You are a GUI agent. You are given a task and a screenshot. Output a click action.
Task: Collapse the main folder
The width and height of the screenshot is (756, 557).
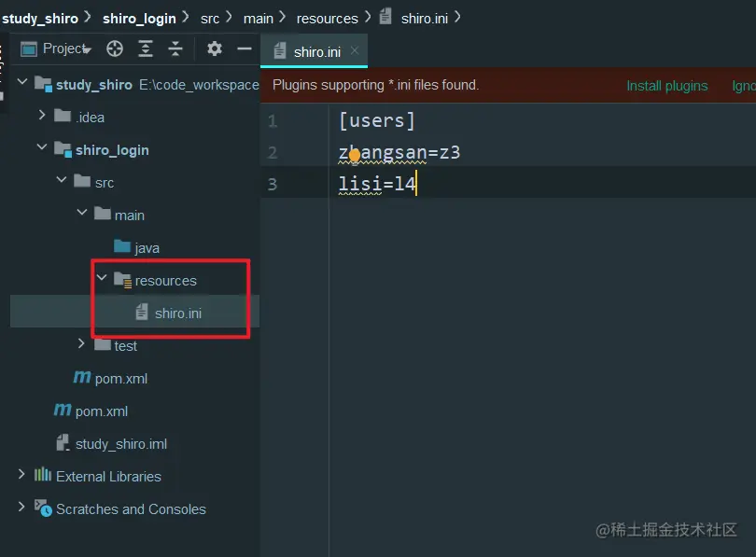point(82,212)
